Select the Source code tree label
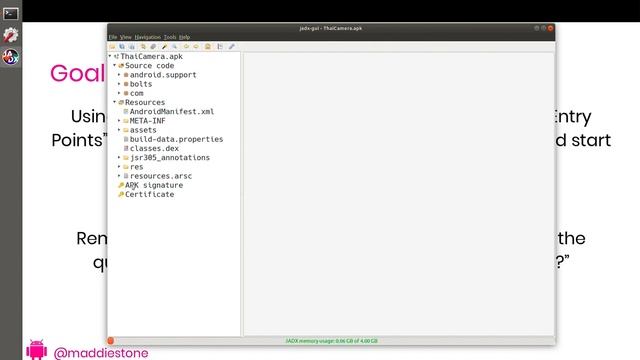This screenshot has width=640, height=360. coord(149,66)
